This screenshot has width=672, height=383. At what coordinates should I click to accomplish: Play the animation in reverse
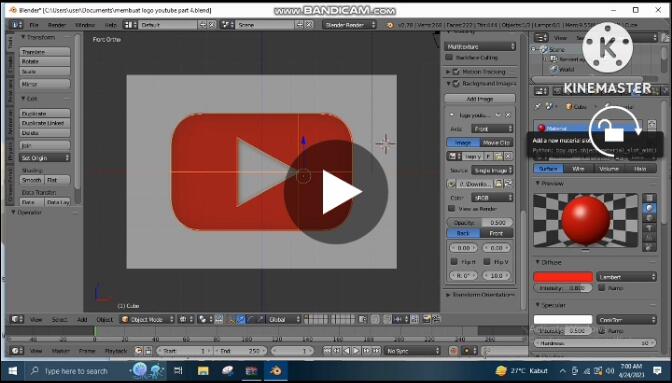[347, 350]
